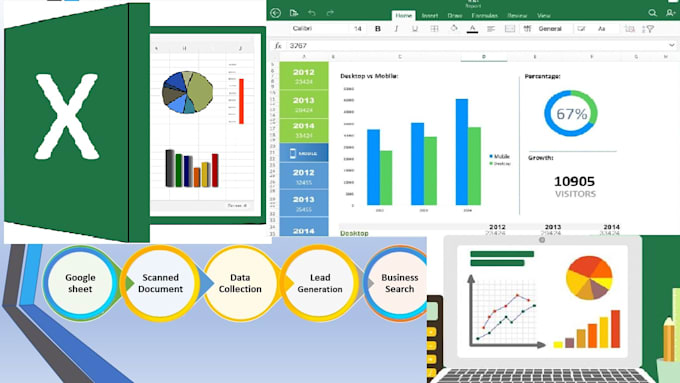Viewport: 680px width, 383px height.
Task: Click the merge cells icon
Action: pyautogui.click(x=510, y=29)
